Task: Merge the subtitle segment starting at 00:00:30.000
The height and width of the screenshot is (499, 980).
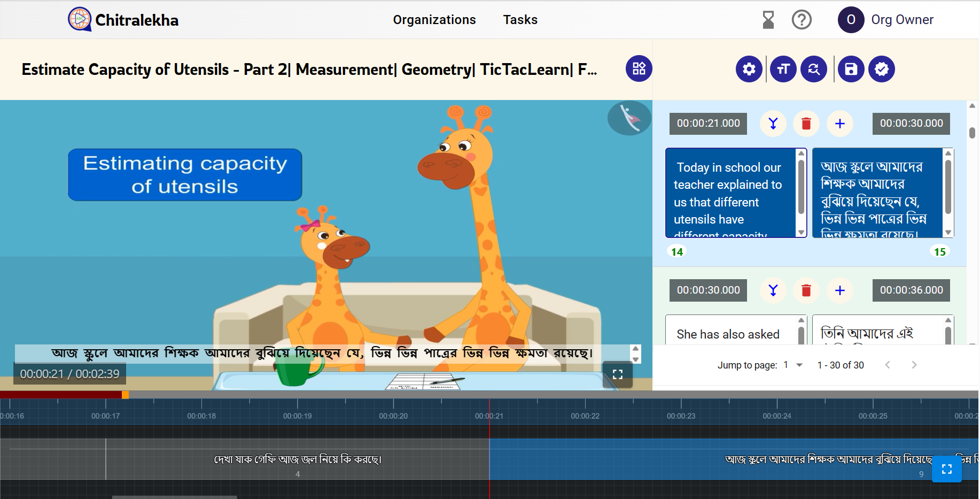Action: click(x=773, y=290)
